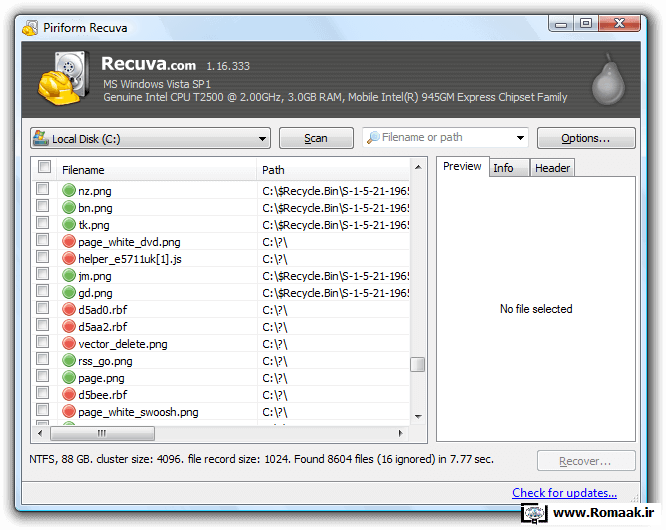Check the box for tk.png
The height and width of the screenshot is (530, 666).
pos(42,223)
